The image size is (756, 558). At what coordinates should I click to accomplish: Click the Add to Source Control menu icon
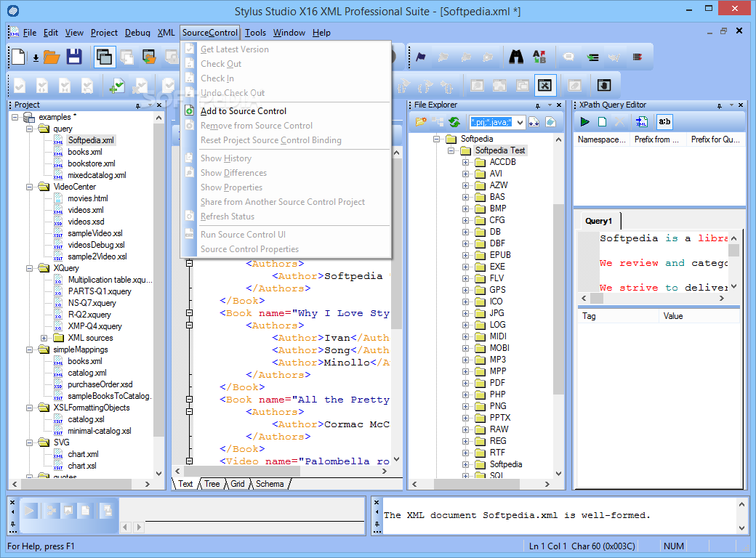(x=190, y=111)
